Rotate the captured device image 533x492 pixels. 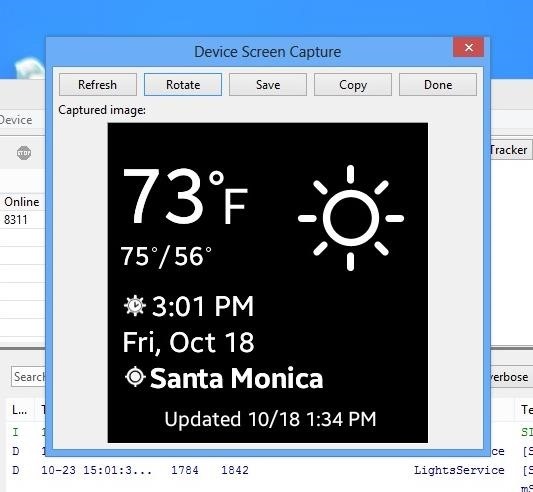click(x=183, y=85)
